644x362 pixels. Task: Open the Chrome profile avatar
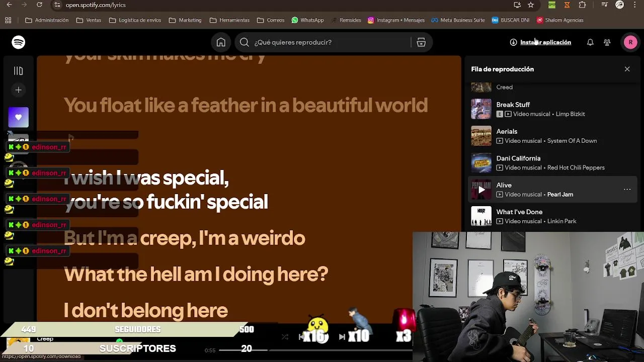coord(620,5)
